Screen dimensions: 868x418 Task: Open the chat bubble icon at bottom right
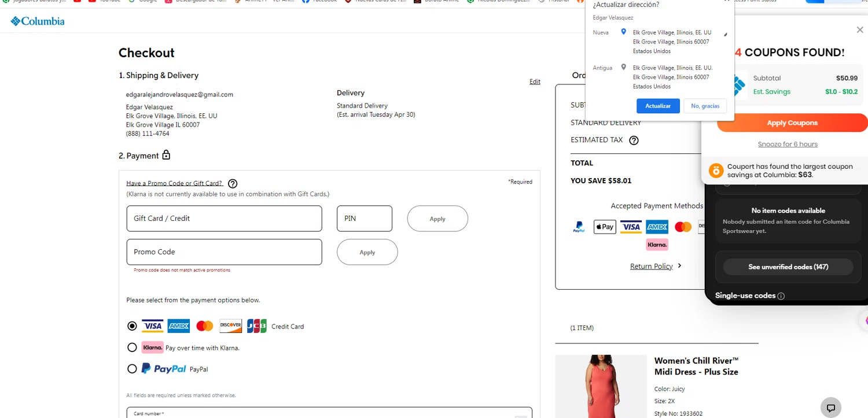coord(831,408)
